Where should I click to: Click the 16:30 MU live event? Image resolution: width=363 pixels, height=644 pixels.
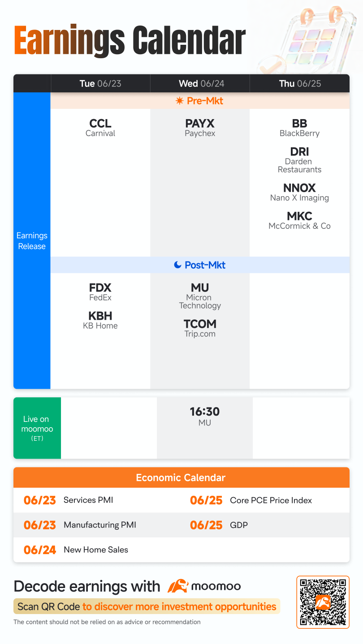pos(205,416)
